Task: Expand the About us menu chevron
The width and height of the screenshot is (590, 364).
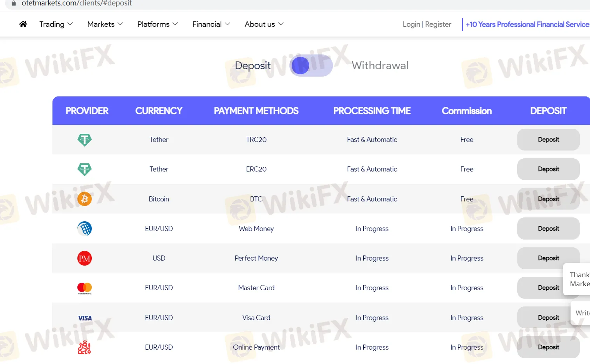Action: [281, 24]
